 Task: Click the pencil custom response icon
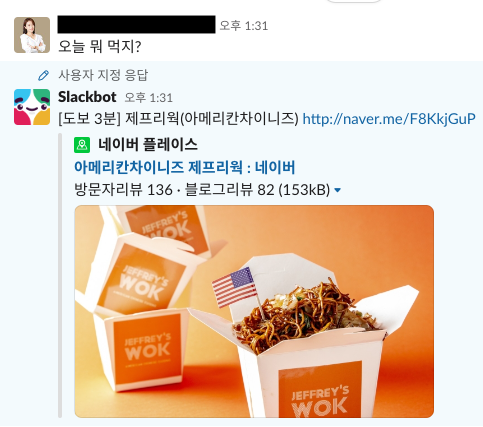click(x=43, y=75)
